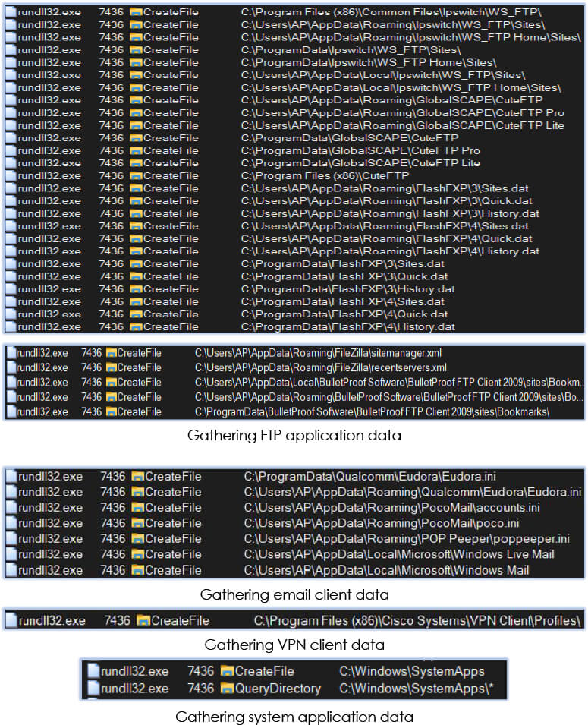Select the C:\ProgramData\FlashFXP\4\Quick.dat path
The width and height of the screenshot is (588, 725).
point(344,314)
